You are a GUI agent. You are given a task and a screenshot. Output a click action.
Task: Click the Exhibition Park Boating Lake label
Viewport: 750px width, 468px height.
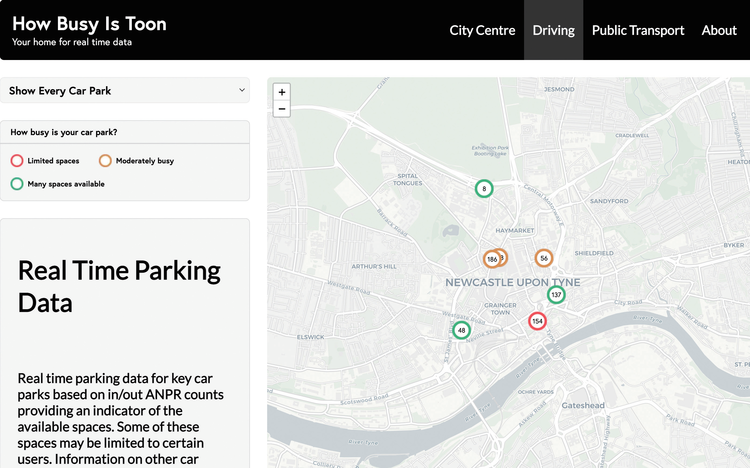[x=490, y=151]
